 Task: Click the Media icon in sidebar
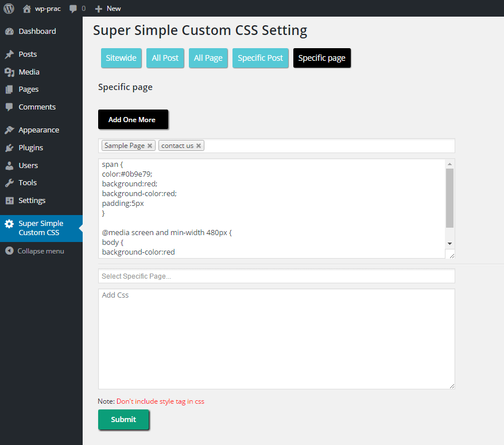tap(10, 72)
